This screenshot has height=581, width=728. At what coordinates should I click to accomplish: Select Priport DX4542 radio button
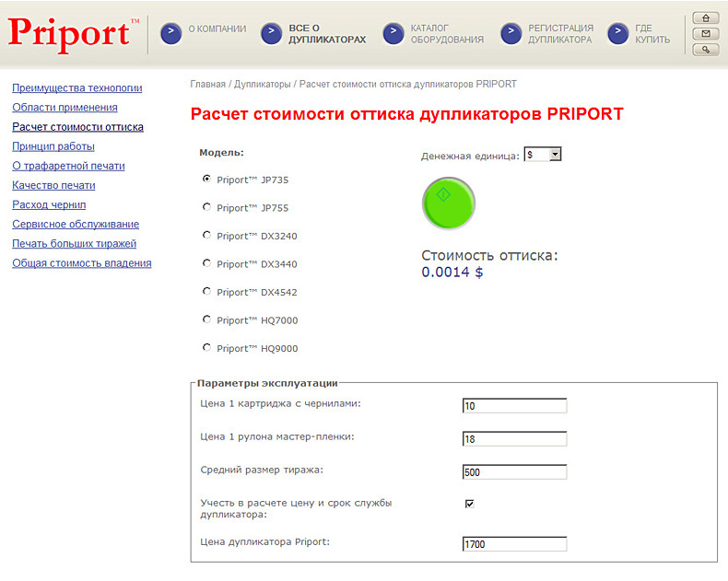coord(206,291)
